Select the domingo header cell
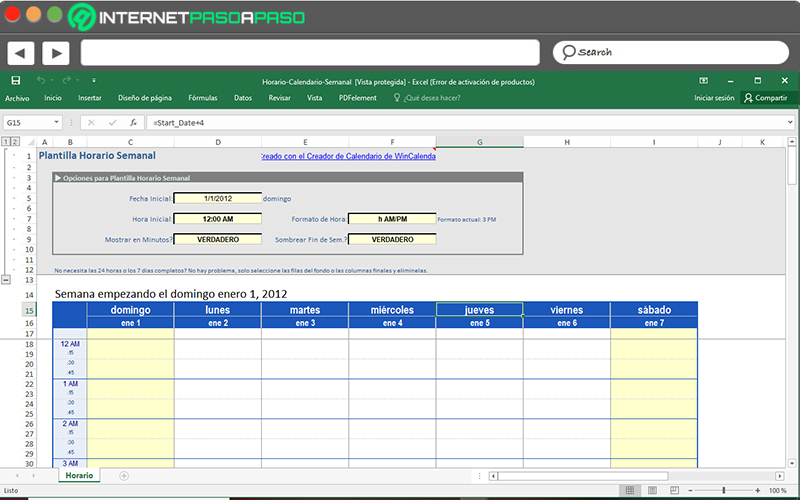Image resolution: width=800 pixels, height=500 pixels. 131,310
